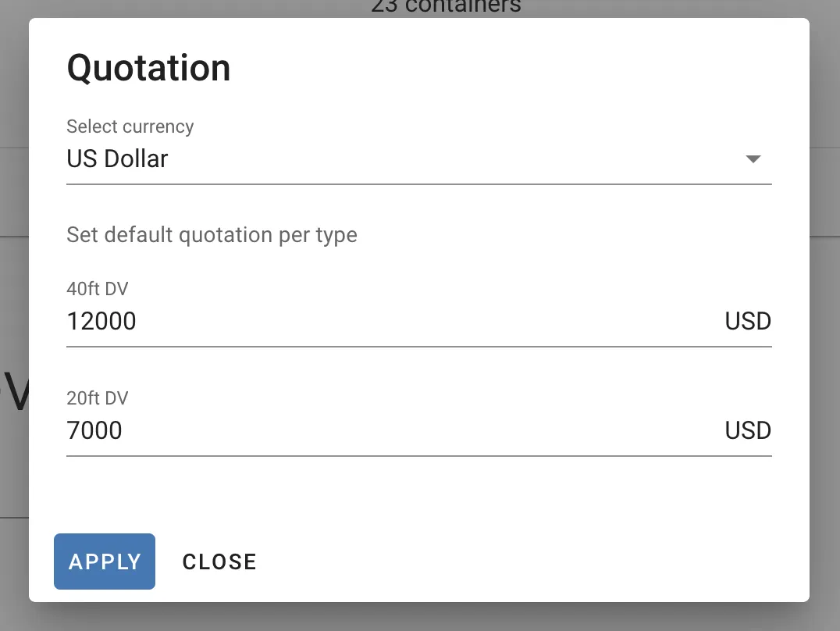Image resolution: width=840 pixels, height=631 pixels.
Task: Place cursor in the 12000 amount field
Action: pyautogui.click(x=101, y=320)
